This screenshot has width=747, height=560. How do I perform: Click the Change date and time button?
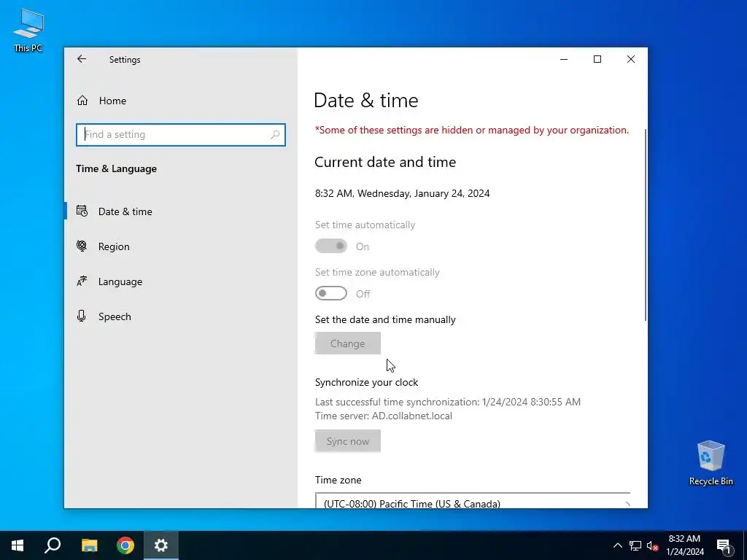[348, 343]
